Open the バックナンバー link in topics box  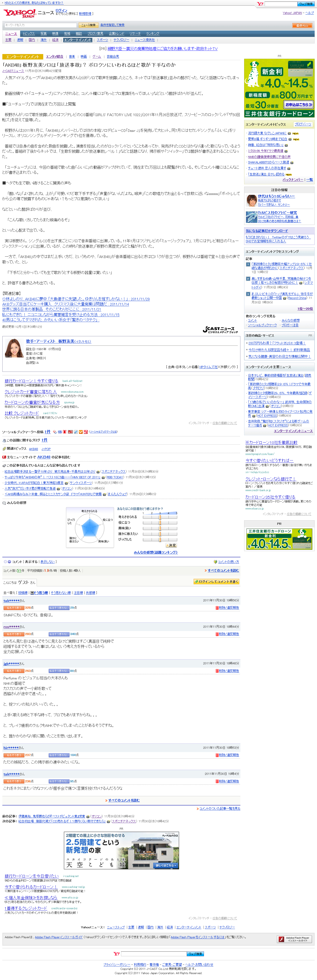pos(293,180)
